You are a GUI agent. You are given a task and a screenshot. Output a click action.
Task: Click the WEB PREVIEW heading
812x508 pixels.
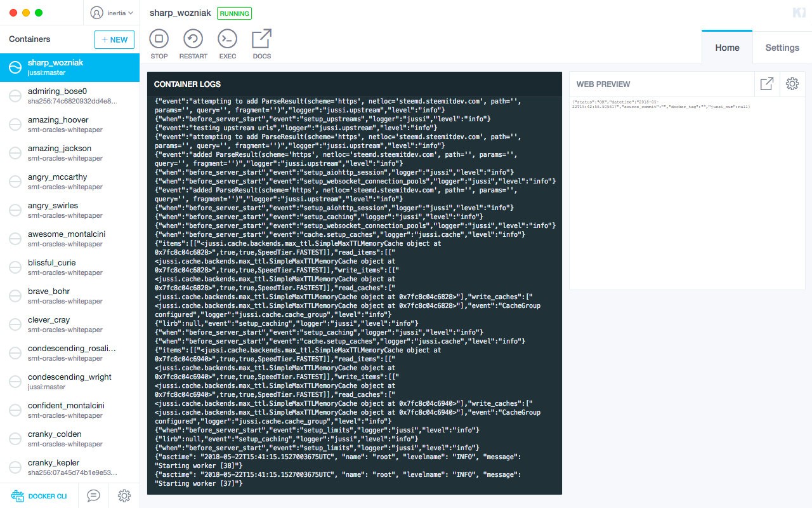(x=603, y=84)
